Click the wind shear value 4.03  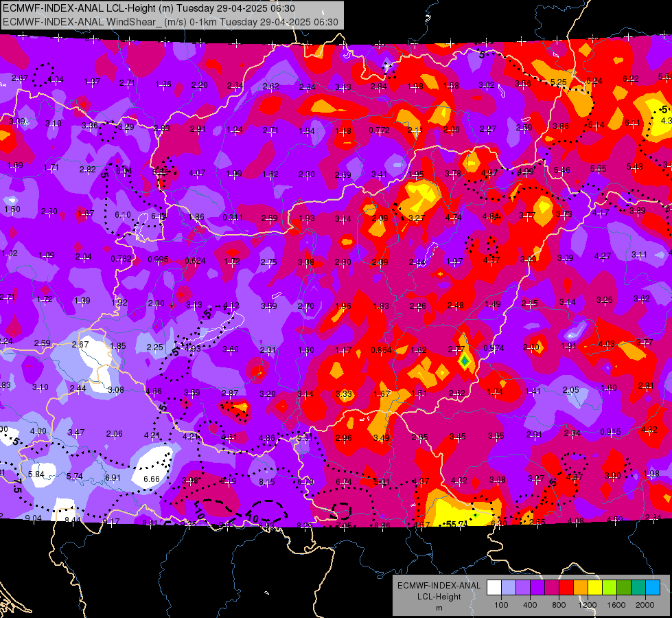(x=606, y=343)
